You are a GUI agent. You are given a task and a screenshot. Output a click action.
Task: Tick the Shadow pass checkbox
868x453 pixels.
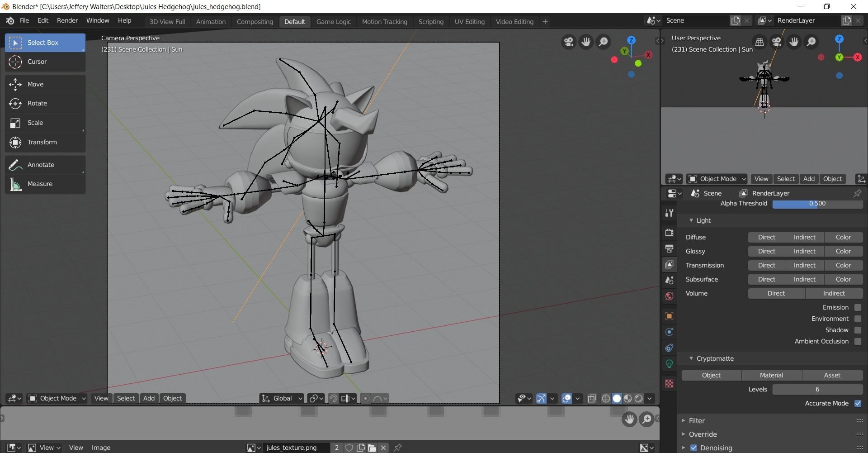(x=858, y=330)
